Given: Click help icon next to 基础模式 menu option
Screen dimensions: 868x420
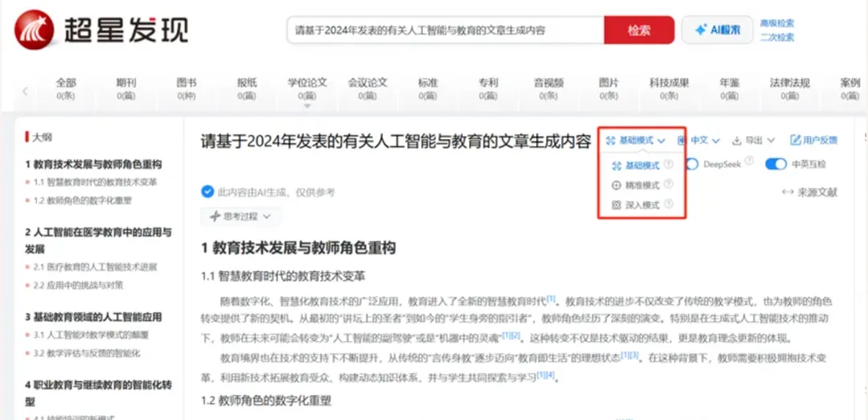Looking at the screenshot, I should coord(668,165).
